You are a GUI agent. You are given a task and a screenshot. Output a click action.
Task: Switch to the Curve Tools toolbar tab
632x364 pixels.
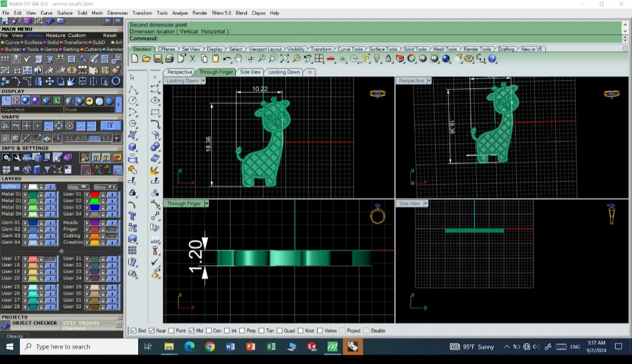(350, 49)
